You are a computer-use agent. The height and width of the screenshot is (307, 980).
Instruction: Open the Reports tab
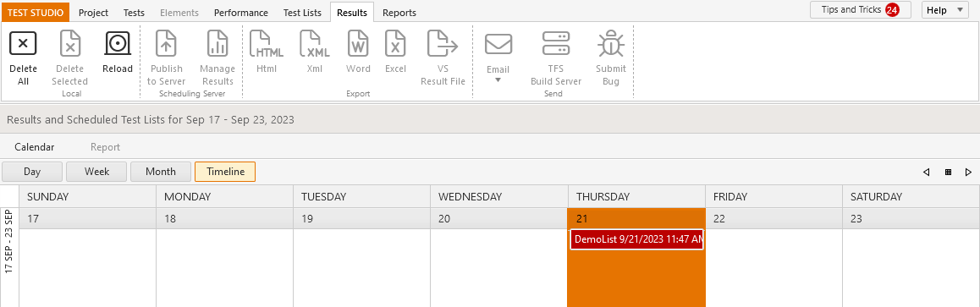pos(399,13)
